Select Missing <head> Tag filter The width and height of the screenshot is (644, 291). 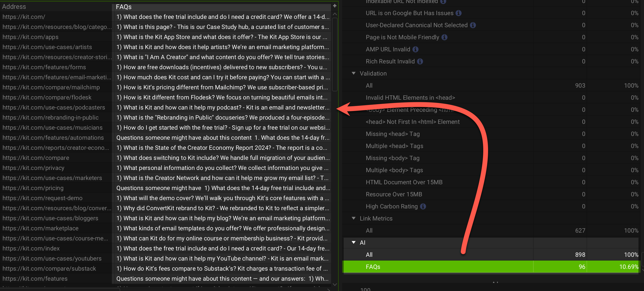click(x=393, y=134)
